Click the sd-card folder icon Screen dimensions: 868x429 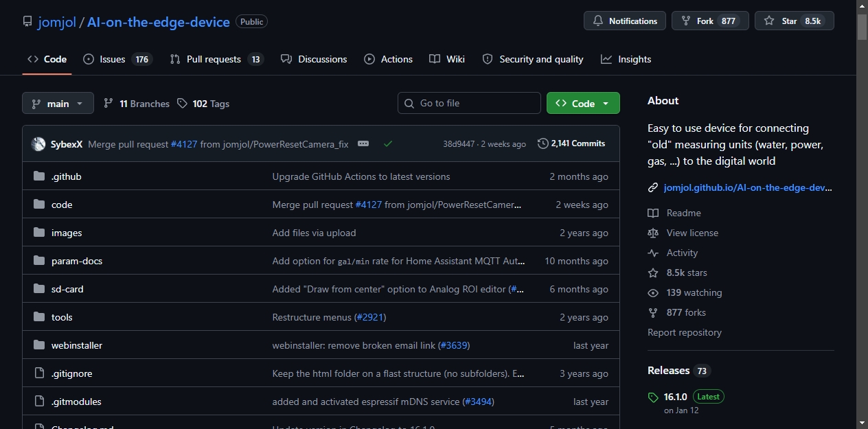39,289
